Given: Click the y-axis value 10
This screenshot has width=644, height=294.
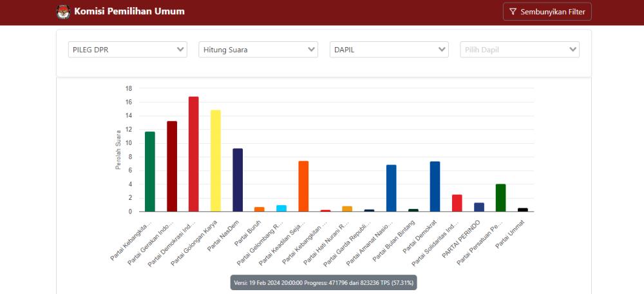Looking at the screenshot, I should click(129, 143).
